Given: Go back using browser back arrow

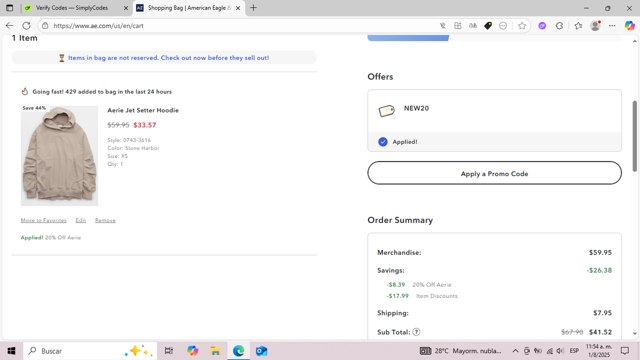Looking at the screenshot, I should pos(9,26).
